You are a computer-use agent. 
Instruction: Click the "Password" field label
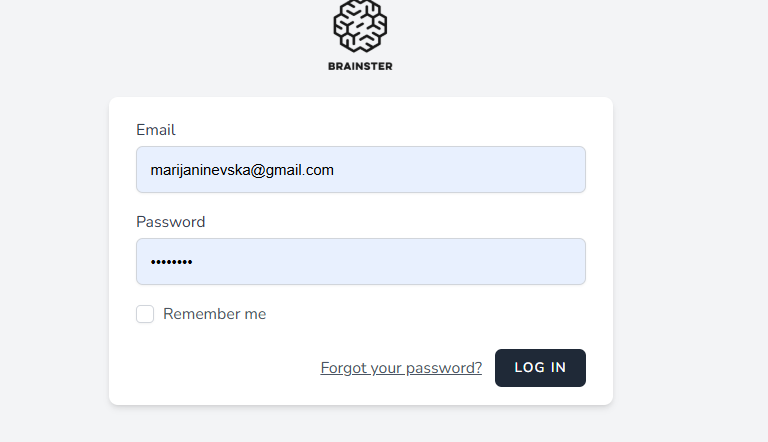[x=171, y=222]
